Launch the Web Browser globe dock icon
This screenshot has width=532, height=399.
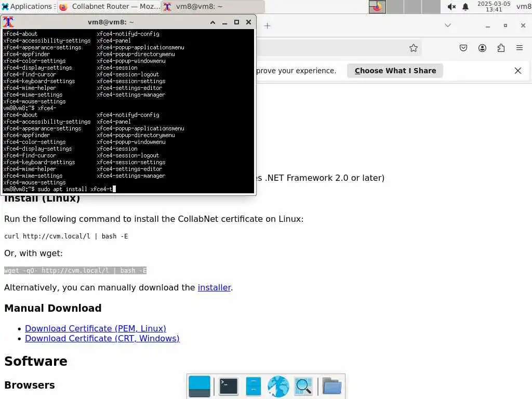click(x=278, y=387)
